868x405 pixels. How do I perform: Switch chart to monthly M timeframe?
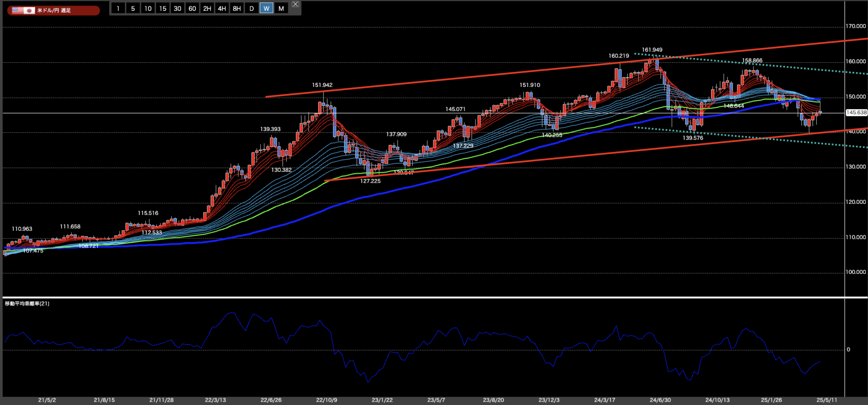[x=281, y=8]
